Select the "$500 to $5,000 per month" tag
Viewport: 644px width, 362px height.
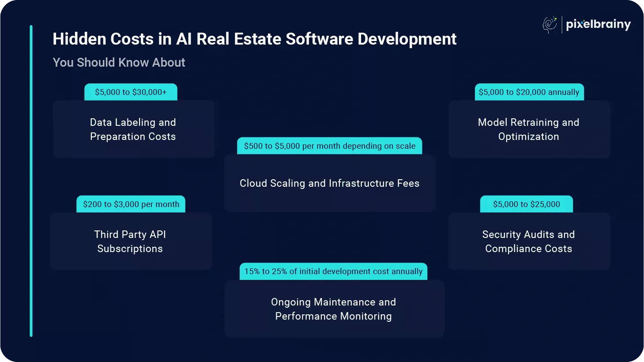tap(329, 146)
